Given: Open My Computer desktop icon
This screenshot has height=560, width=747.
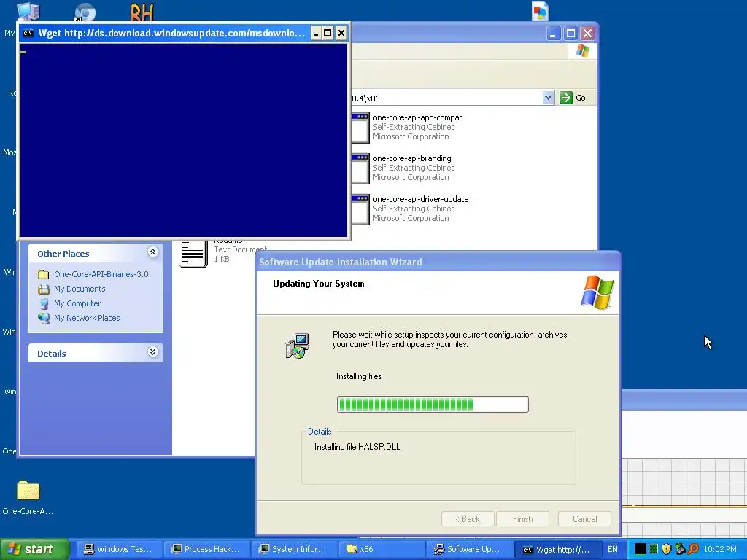Looking at the screenshot, I should point(28,11).
